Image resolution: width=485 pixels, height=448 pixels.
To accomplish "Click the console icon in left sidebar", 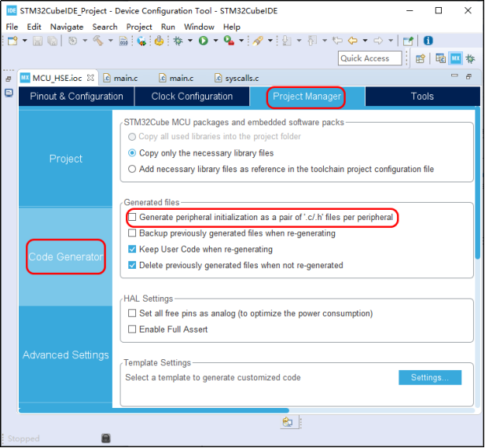I will point(9,93).
